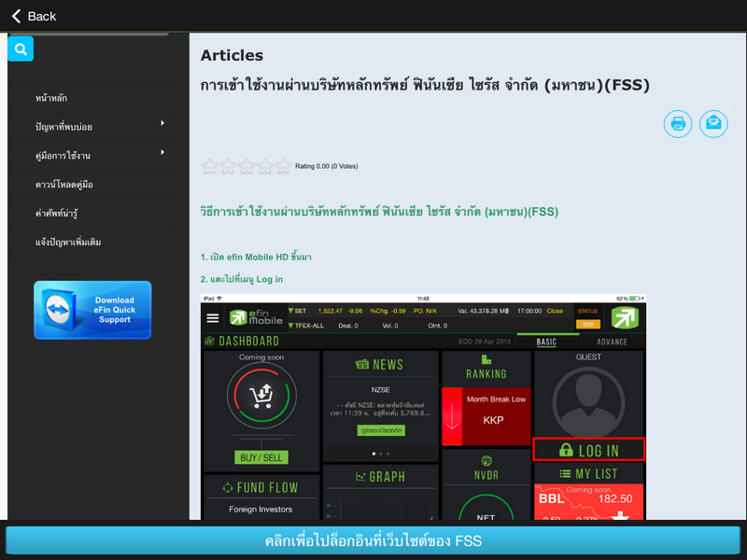This screenshot has width=747, height=560.
Task: Expand the คู่มือการใช้งาน submenu arrow
Action: [162, 152]
